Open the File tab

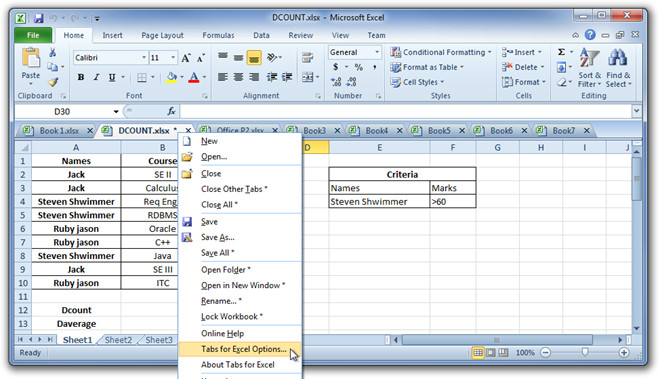pos(33,35)
